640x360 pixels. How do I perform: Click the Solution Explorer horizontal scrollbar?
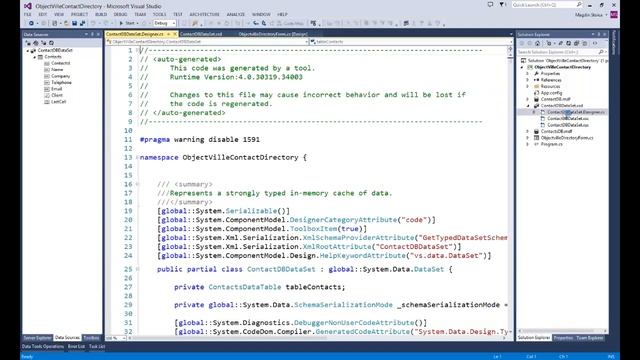tap(562, 331)
